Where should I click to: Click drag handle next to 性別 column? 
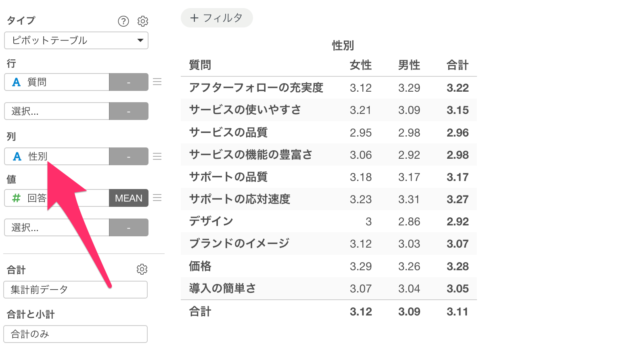157,156
